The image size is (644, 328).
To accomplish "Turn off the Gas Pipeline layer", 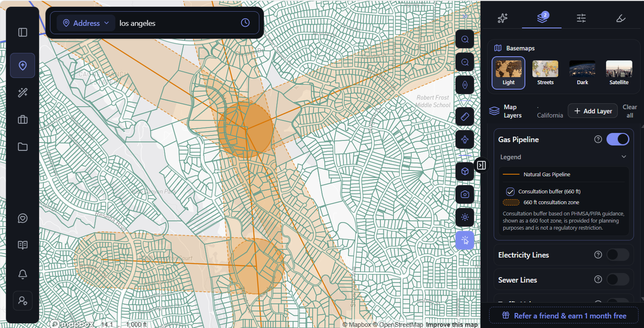I will coord(618,139).
